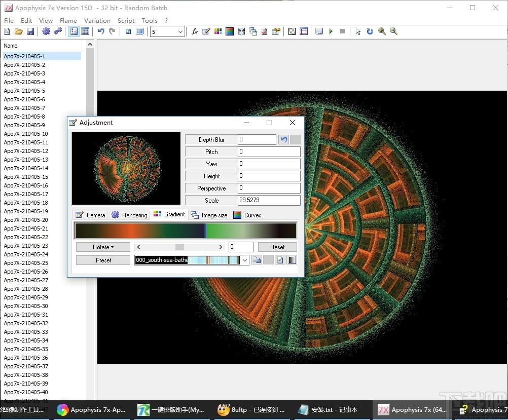Click the gradient color bar

186,231
